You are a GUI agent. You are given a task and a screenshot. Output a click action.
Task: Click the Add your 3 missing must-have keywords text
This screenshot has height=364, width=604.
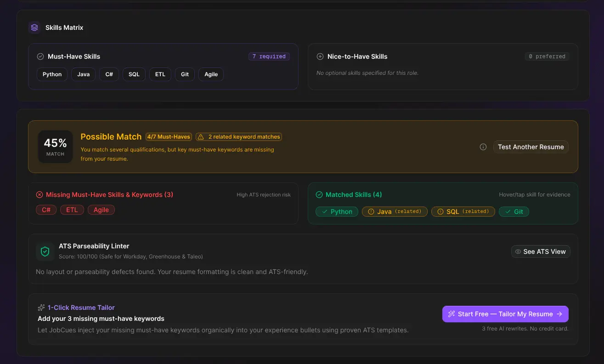coord(101,319)
